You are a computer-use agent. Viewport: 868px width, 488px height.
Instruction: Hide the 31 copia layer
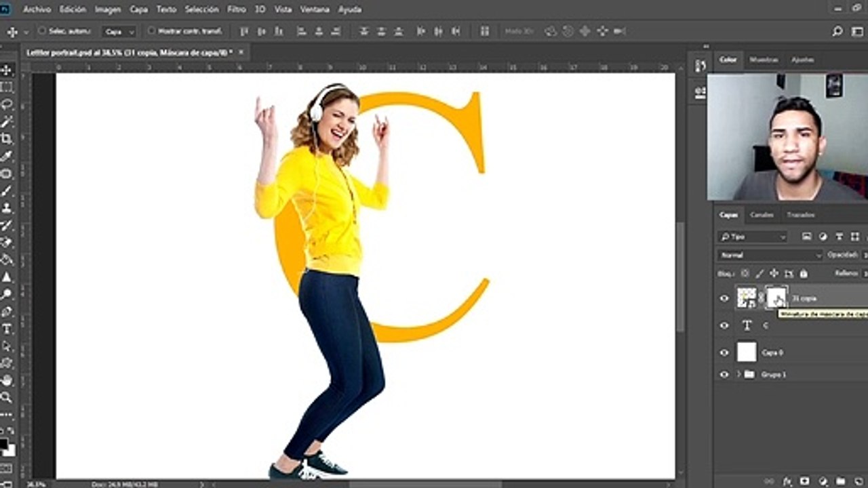click(x=724, y=298)
